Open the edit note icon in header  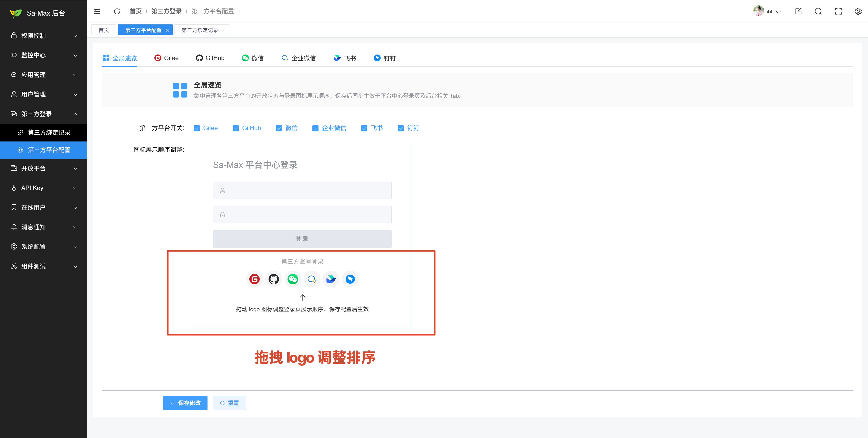(798, 12)
